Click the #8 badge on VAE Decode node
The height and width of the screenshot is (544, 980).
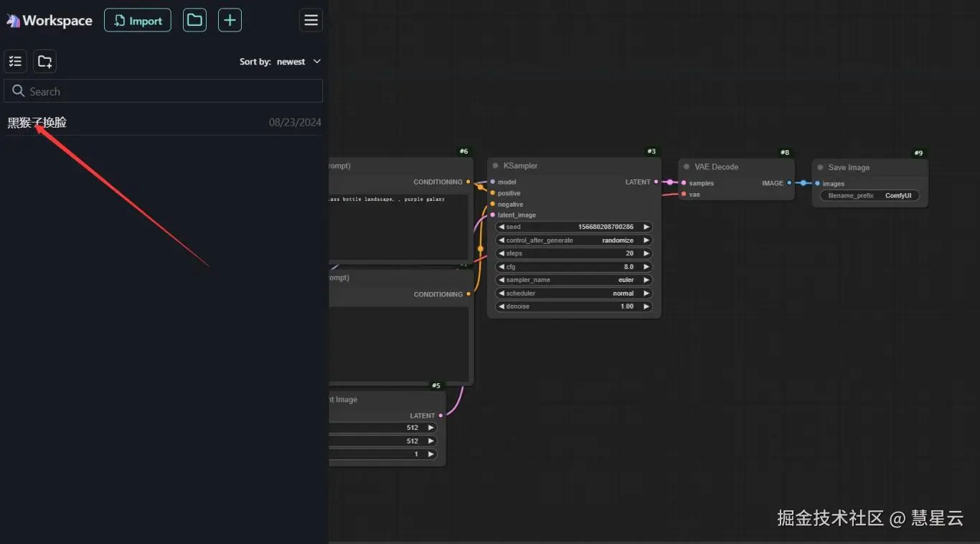click(785, 152)
